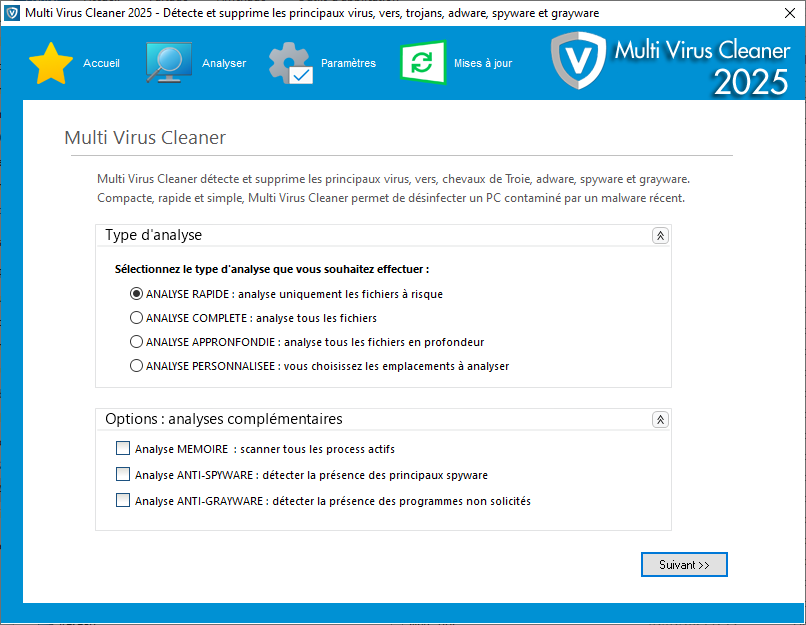Click the title bar app icon

(12, 12)
